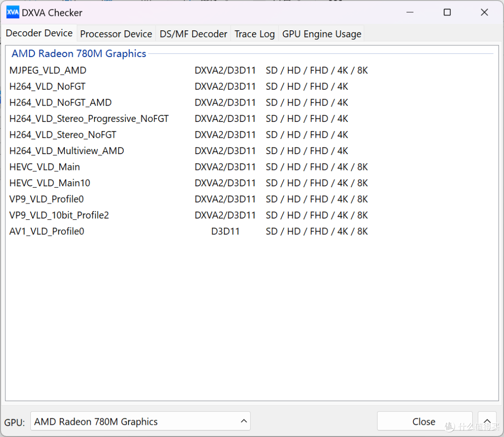Close the window with the X icon

(x=484, y=13)
